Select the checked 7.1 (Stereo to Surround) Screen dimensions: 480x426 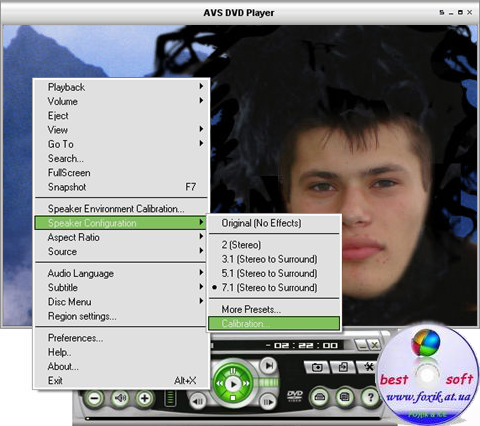tap(274, 288)
